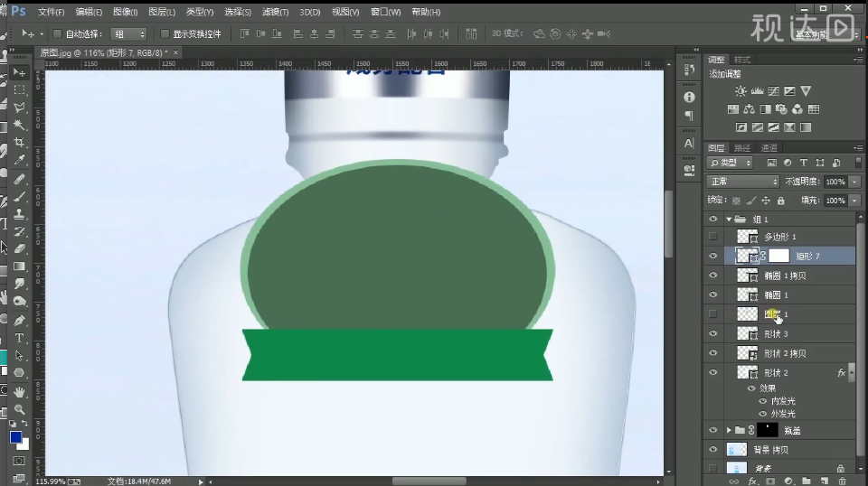Image resolution: width=868 pixels, height=486 pixels.
Task: Collapse the 组 1 group
Action: [729, 220]
